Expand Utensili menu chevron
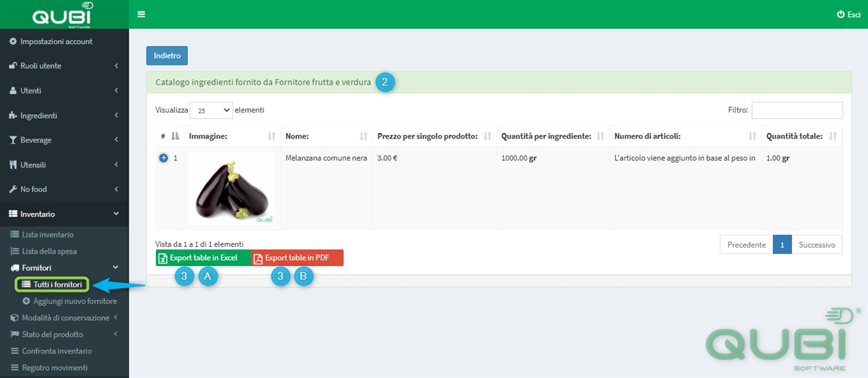The image size is (868, 378). tap(116, 165)
